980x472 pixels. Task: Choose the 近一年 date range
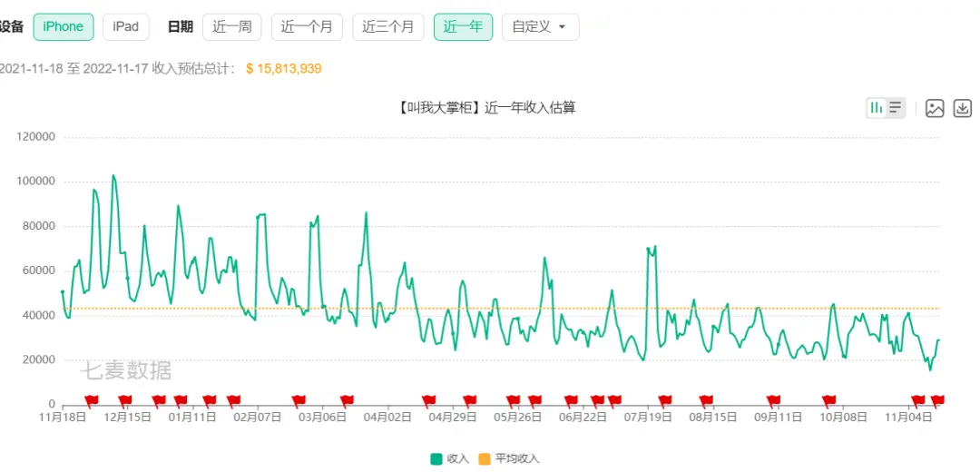[x=463, y=27]
